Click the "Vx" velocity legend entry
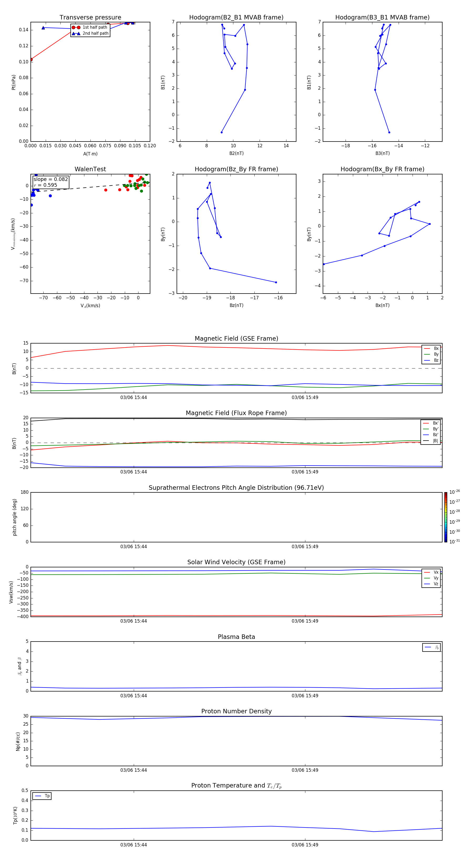Viewport: 473px width, 868px height. tap(431, 572)
